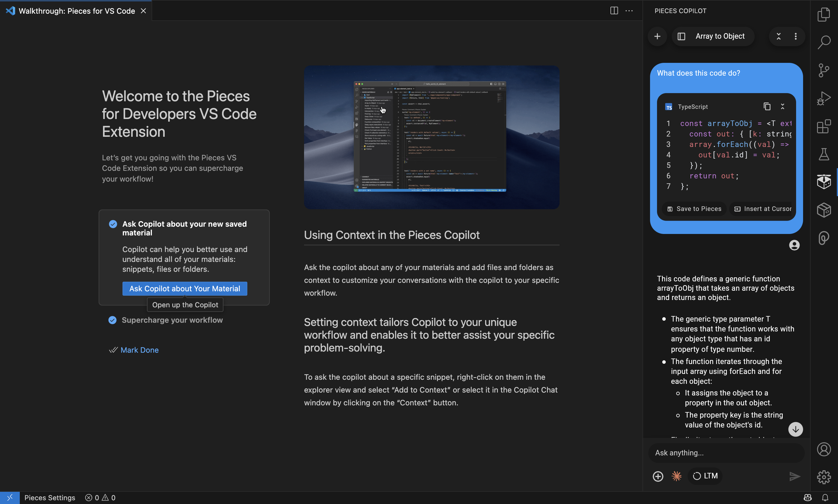Image resolution: width=838 pixels, height=504 pixels.
Task: Add context with circled plus icon
Action: [658, 476]
